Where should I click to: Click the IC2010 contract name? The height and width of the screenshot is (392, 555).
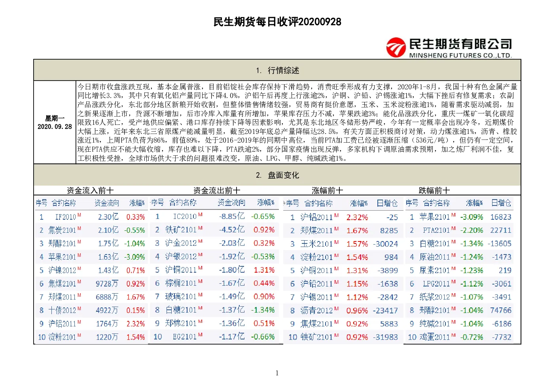[x=185, y=217]
